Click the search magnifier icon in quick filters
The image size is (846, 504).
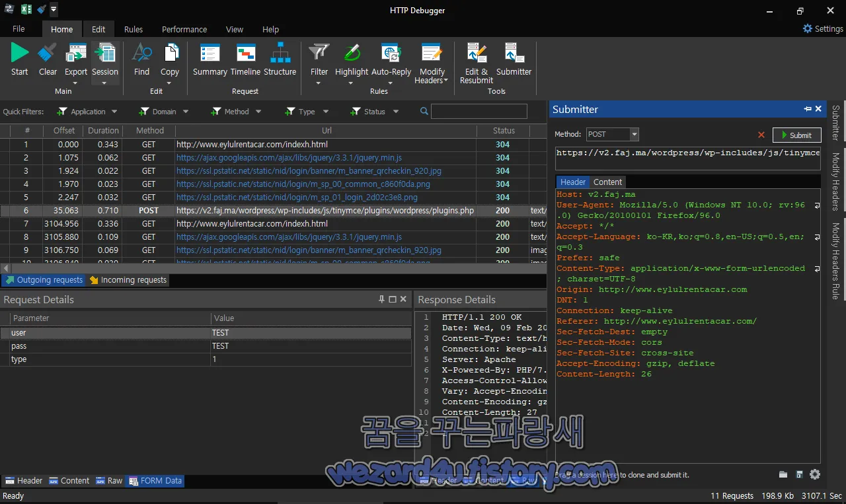[x=424, y=112]
